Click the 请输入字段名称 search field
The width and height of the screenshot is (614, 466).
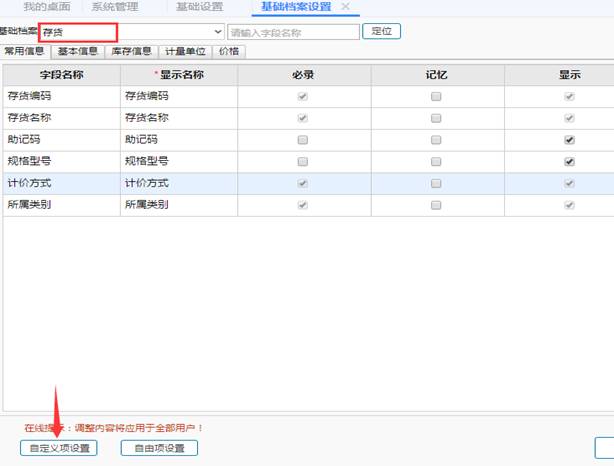(x=293, y=32)
